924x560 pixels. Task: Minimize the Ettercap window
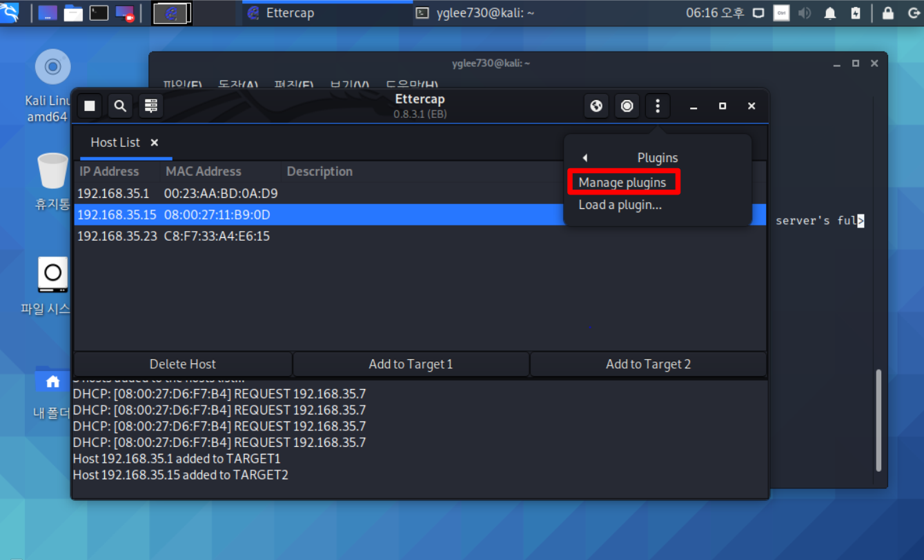(x=694, y=106)
